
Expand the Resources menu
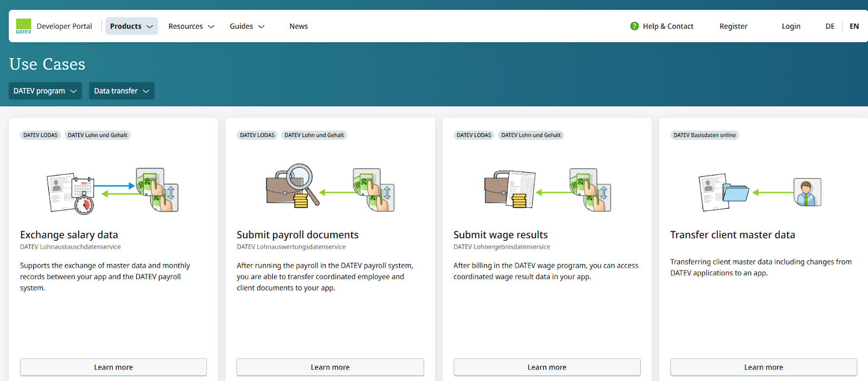click(191, 26)
